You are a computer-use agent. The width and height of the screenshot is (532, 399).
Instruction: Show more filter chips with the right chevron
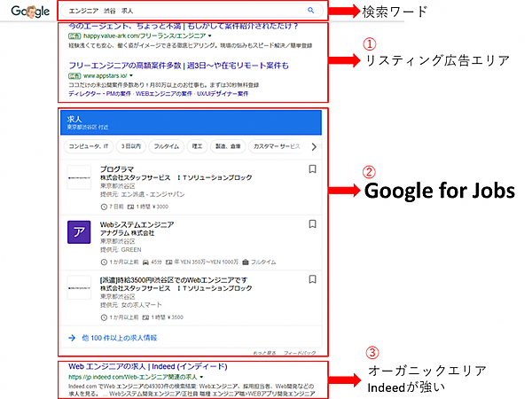(x=314, y=147)
